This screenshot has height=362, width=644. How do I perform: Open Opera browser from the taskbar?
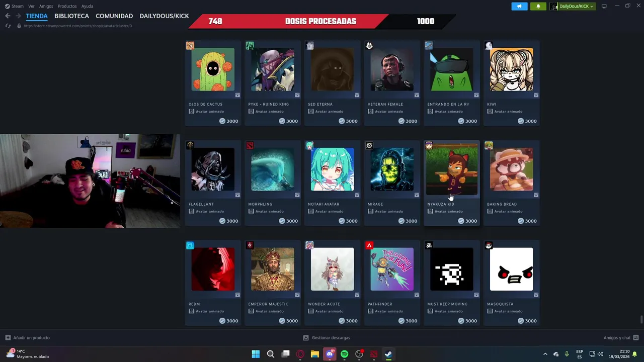click(x=300, y=354)
